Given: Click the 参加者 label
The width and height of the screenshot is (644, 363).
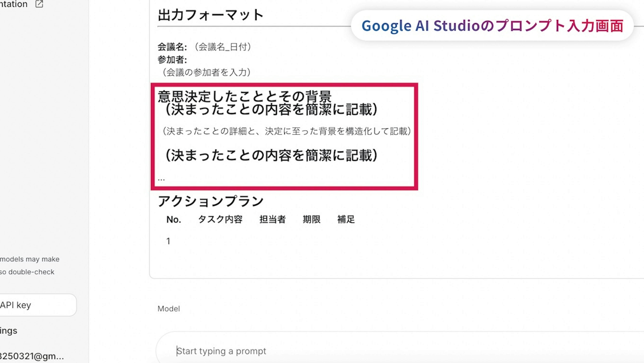Looking at the screenshot, I should 172,60.
